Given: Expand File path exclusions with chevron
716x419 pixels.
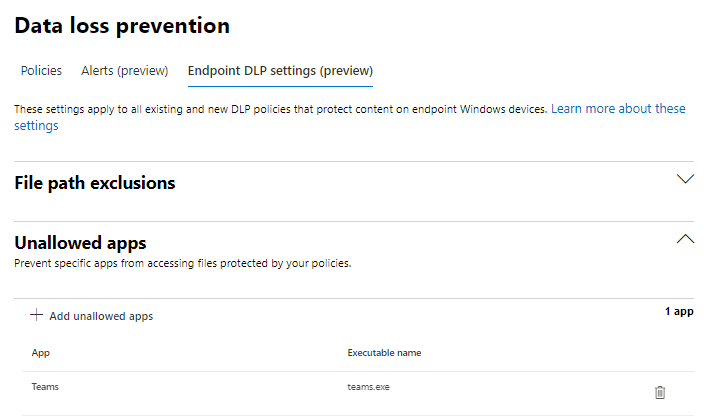Looking at the screenshot, I should [x=685, y=179].
